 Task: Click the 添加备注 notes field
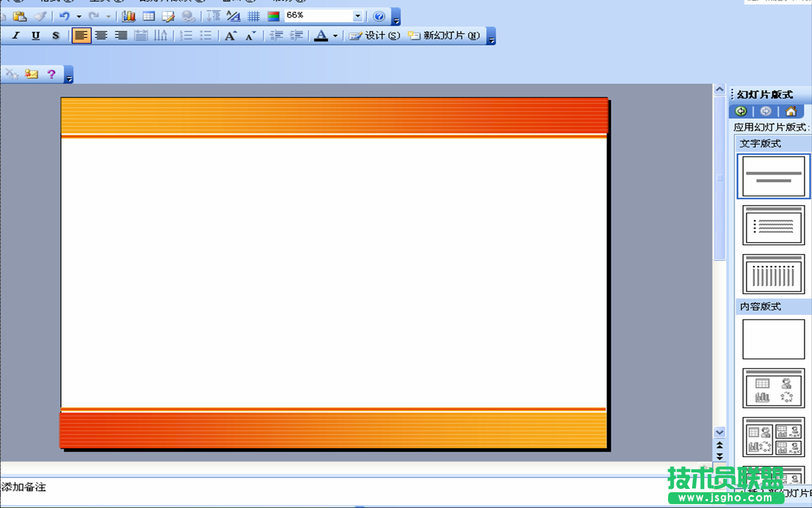click(317, 488)
